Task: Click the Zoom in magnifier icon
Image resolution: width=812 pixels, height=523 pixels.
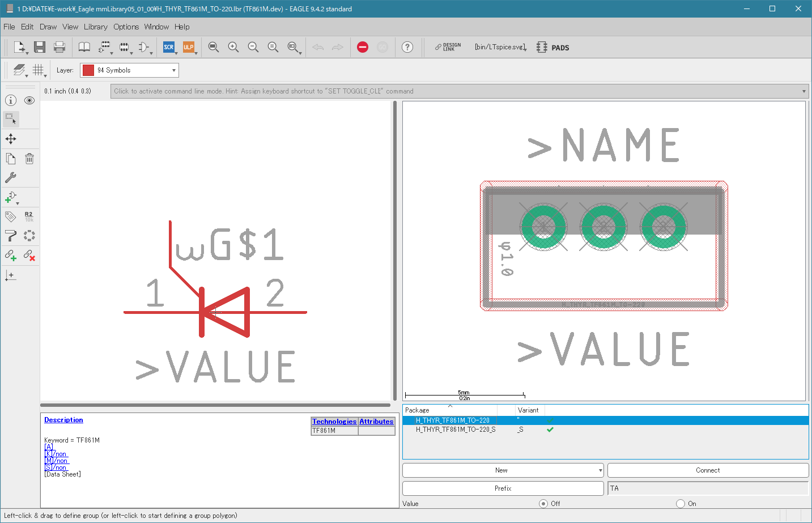Action: pyautogui.click(x=233, y=47)
